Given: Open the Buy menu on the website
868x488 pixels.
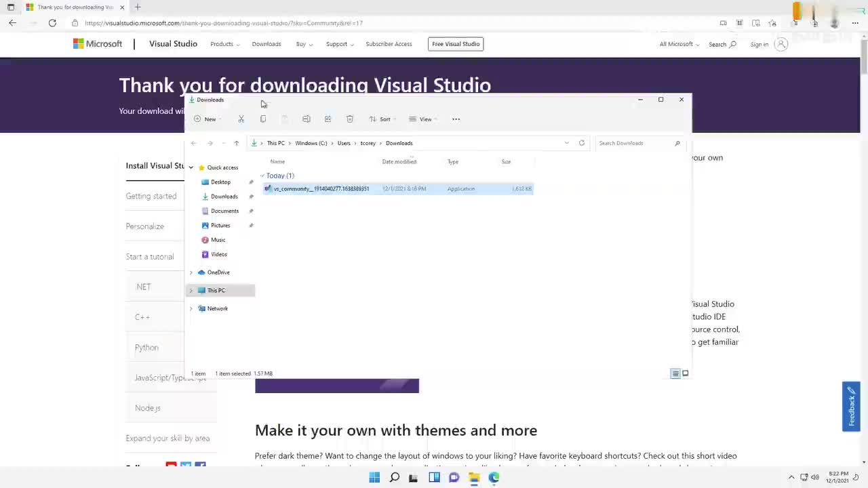Looking at the screenshot, I should point(304,44).
